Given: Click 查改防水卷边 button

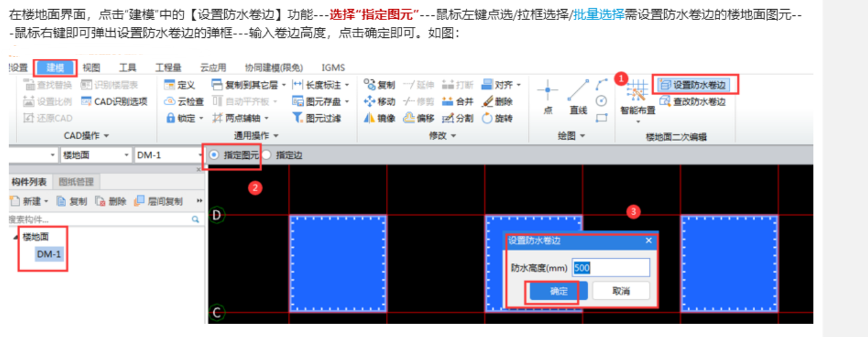Looking at the screenshot, I should [693, 101].
